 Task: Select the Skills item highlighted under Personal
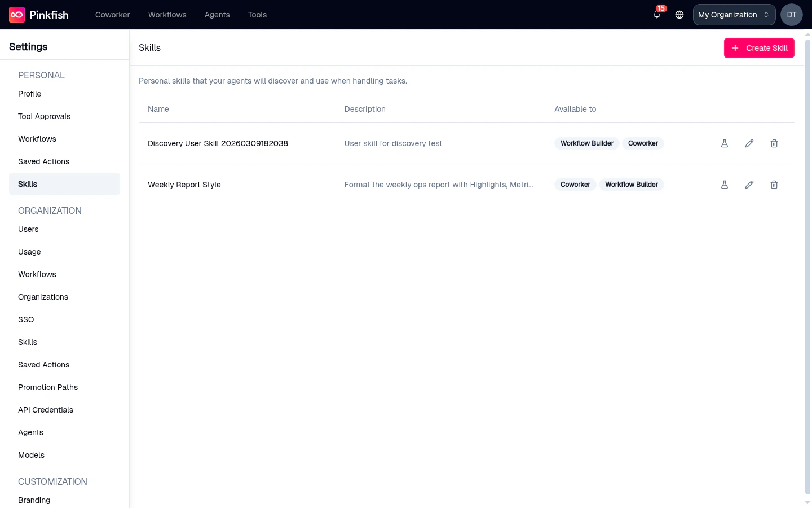point(28,184)
